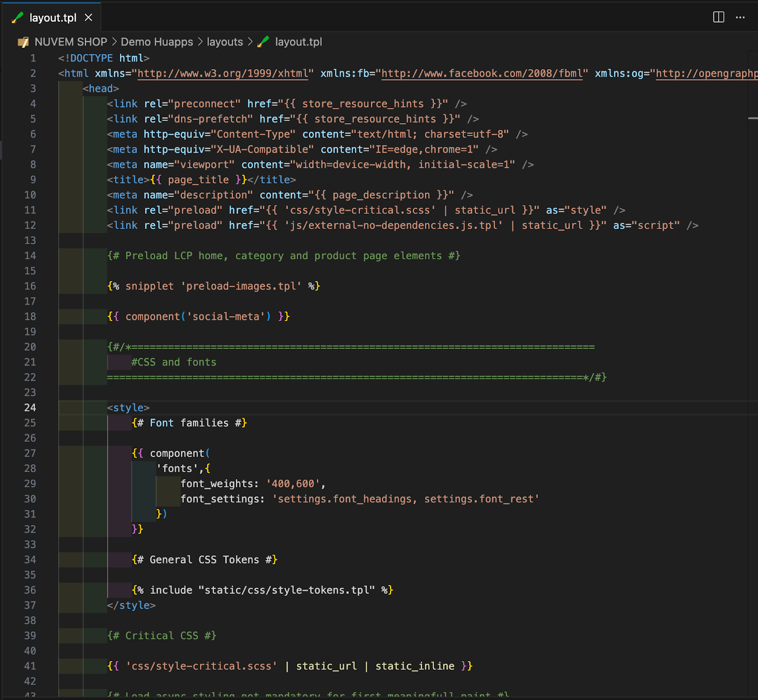Place cursor on the opening style tag
Screen dimensions: 758x700
(128, 408)
